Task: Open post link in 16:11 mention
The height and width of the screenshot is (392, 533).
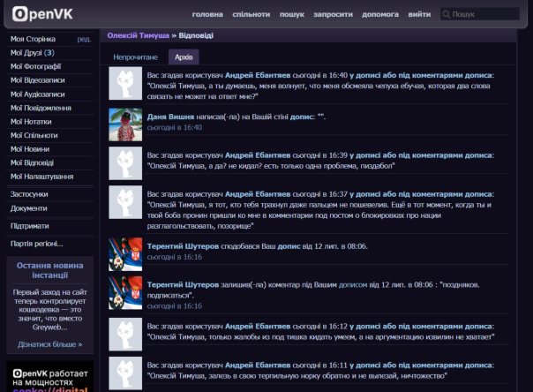Action: [421, 366]
